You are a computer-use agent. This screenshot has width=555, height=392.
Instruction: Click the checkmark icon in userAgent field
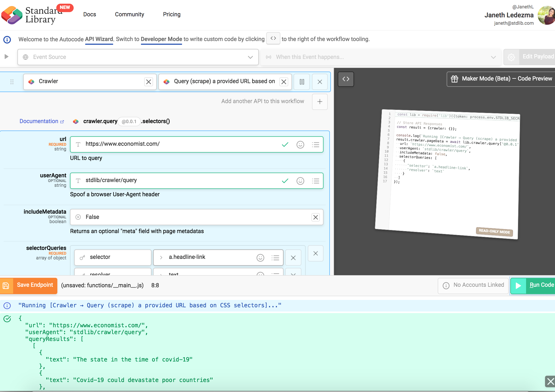click(285, 181)
